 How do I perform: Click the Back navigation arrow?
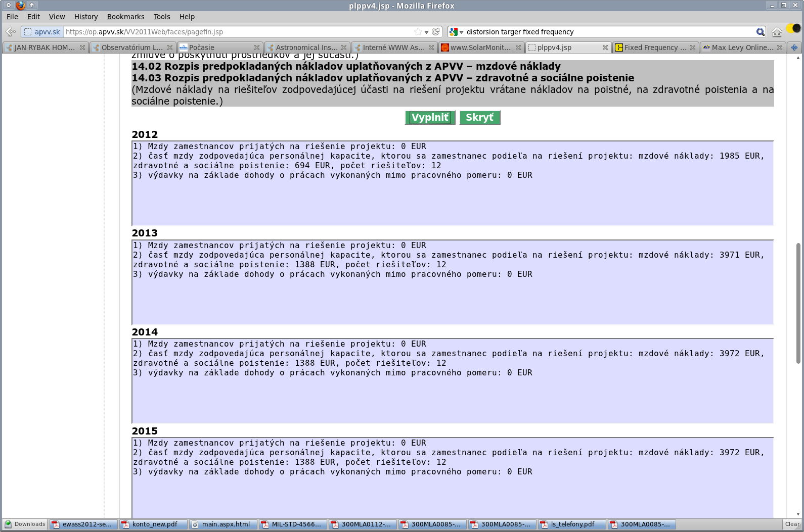[10, 32]
